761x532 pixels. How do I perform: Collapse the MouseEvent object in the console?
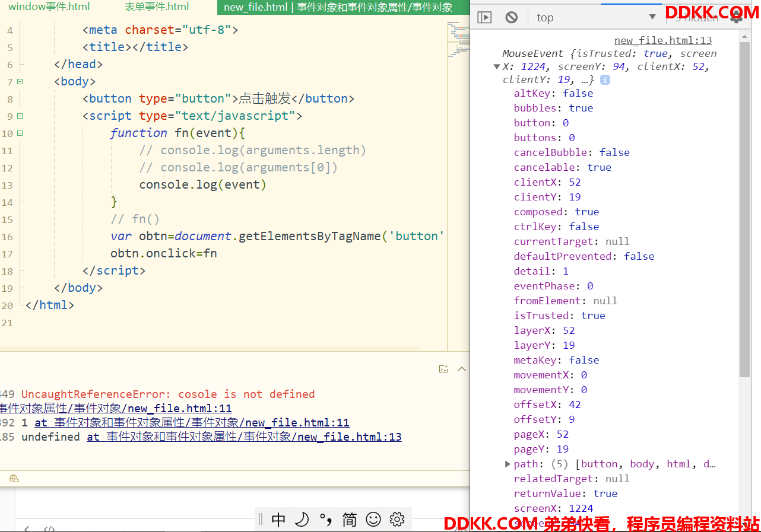click(x=497, y=67)
